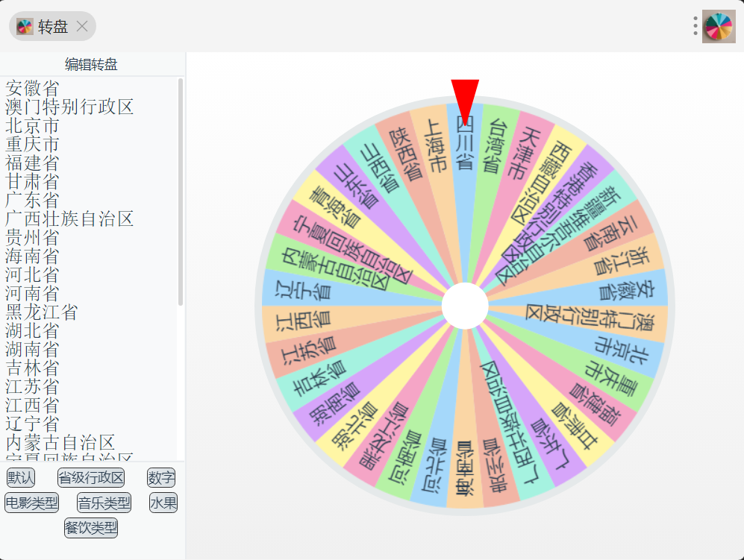Click the 广西壮族自治区 line in the editor

pos(69,219)
